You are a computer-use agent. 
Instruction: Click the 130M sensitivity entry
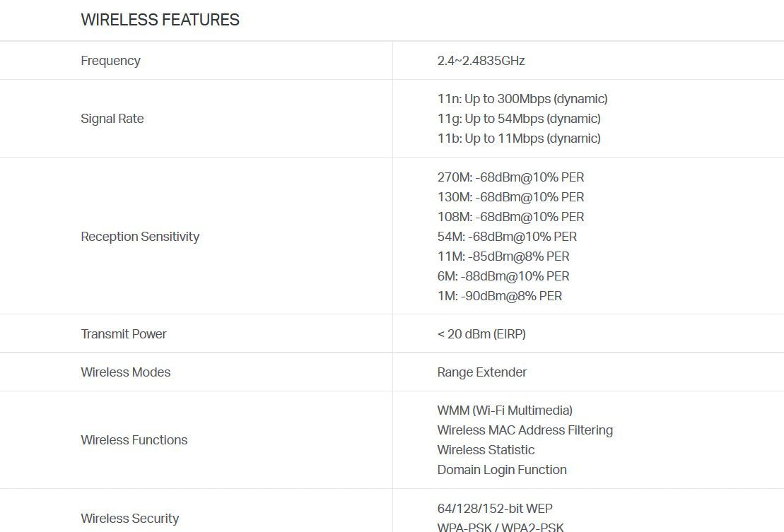click(x=510, y=197)
